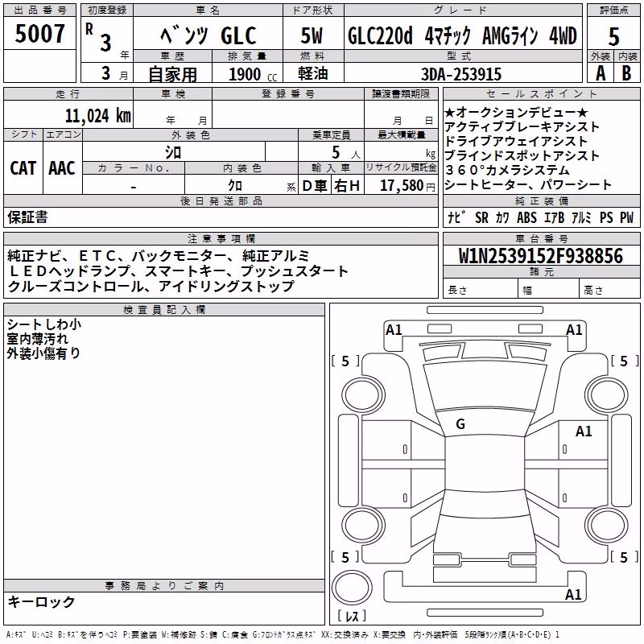Click the ABS equipment code
Screen dimensions: 644x644
526,217
